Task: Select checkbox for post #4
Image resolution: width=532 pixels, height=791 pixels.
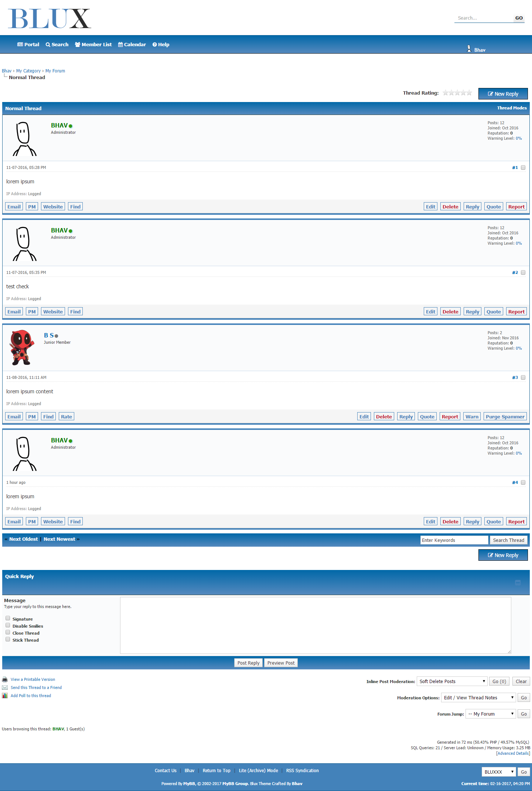Action: pos(523,482)
